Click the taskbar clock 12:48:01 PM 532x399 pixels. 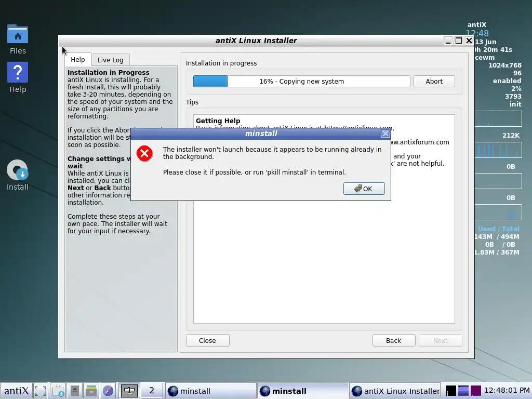(507, 390)
